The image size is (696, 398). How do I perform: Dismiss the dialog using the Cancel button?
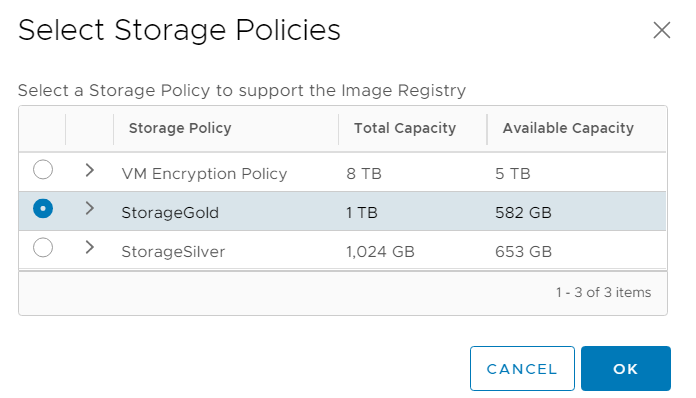pyautogui.click(x=522, y=368)
